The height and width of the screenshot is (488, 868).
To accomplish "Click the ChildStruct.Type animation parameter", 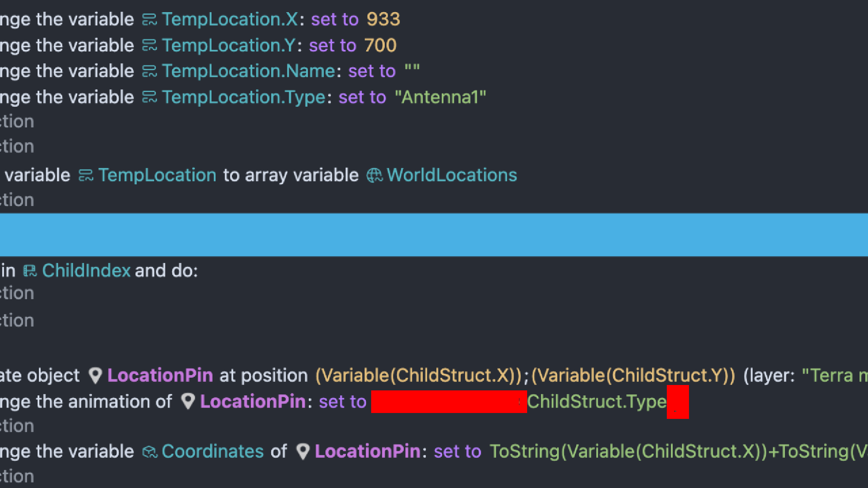I will pyautogui.click(x=596, y=401).
